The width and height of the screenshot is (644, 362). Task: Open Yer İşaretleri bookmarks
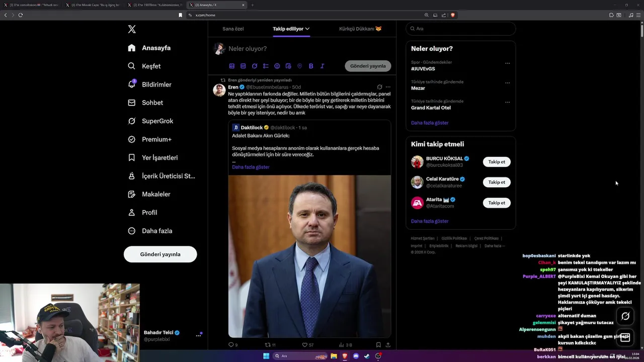(x=152, y=157)
